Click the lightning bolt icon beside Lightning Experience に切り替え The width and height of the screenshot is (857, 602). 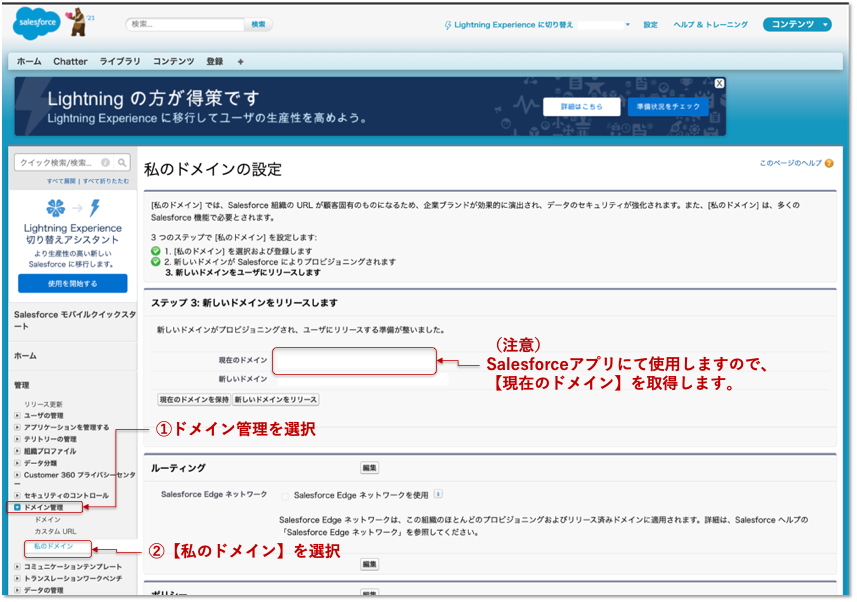pyautogui.click(x=448, y=25)
